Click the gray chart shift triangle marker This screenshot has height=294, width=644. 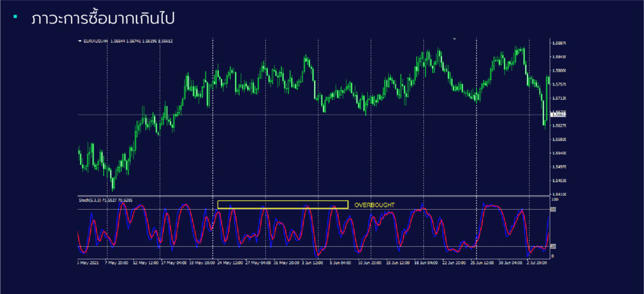pyautogui.click(x=455, y=39)
